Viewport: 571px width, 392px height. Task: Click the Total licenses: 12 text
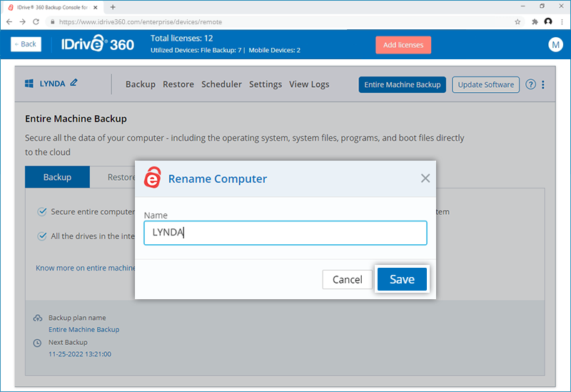click(182, 39)
